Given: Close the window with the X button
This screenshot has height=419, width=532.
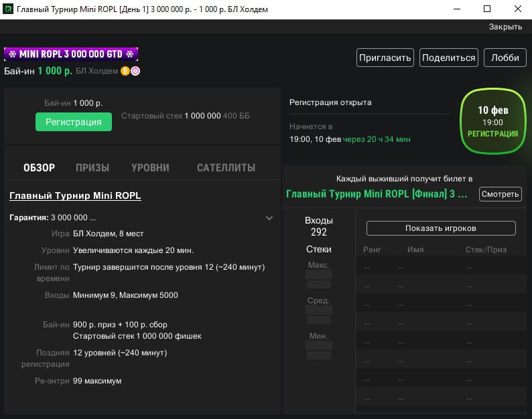Looking at the screenshot, I should click(517, 9).
